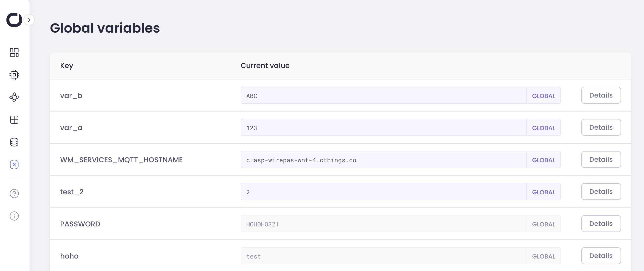Open Details for var_a
644x271 pixels.
(x=601, y=127)
